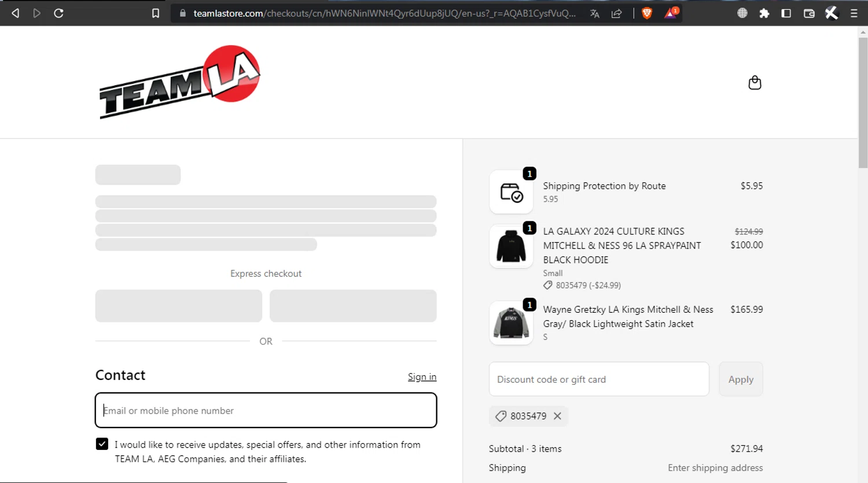This screenshot has width=868, height=483.
Task: Apply the discount code button
Action: [741, 379]
